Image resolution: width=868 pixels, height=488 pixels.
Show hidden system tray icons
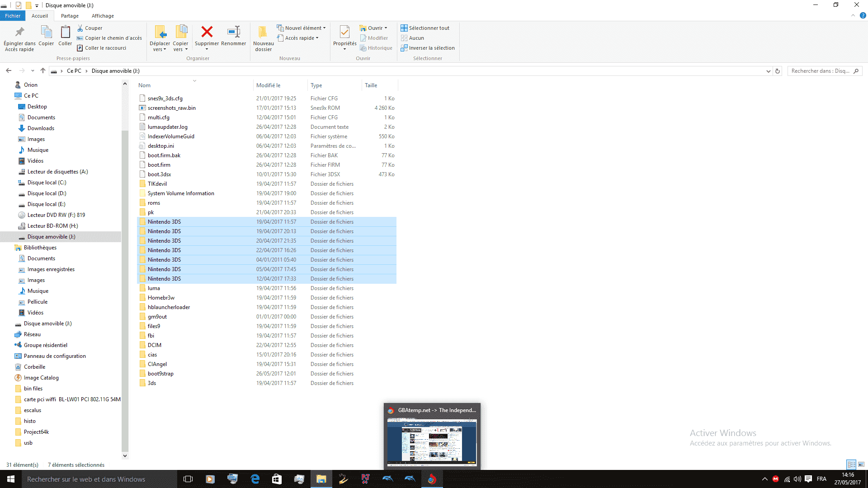tap(764, 479)
